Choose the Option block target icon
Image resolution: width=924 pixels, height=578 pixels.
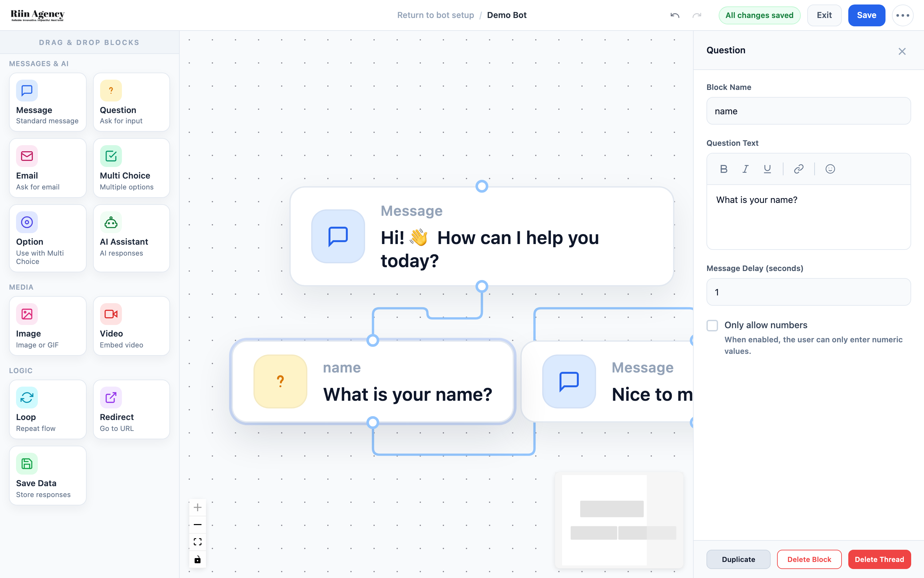27,222
